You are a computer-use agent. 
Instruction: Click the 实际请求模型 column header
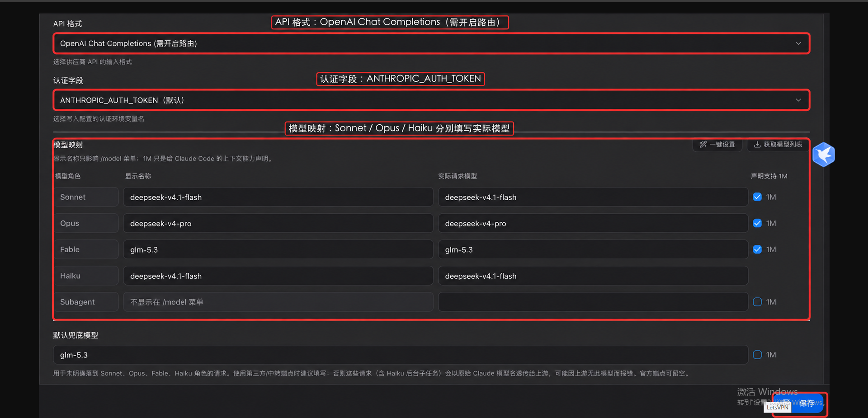[458, 176]
